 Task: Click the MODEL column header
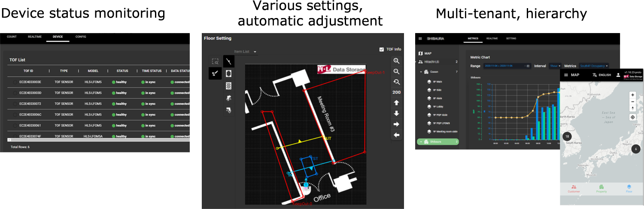coord(93,71)
